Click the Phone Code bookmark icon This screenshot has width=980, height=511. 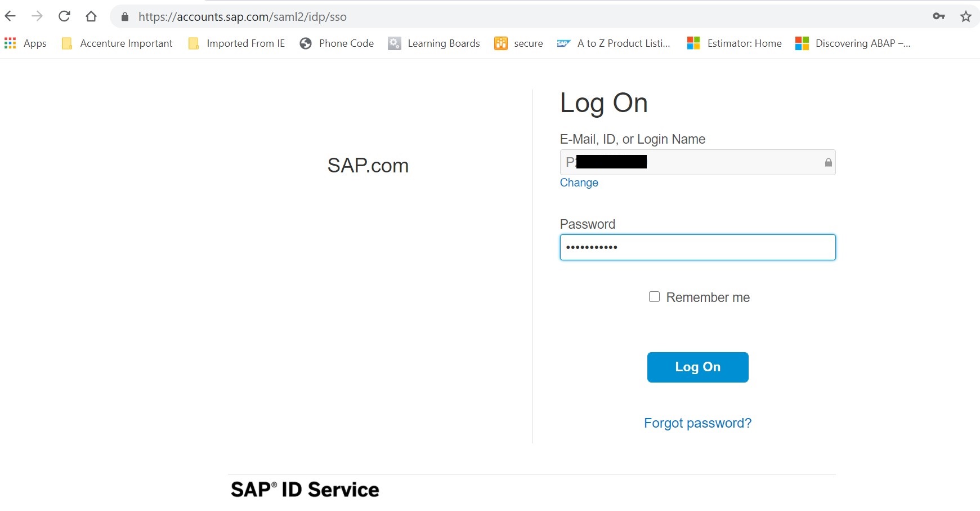click(x=306, y=43)
